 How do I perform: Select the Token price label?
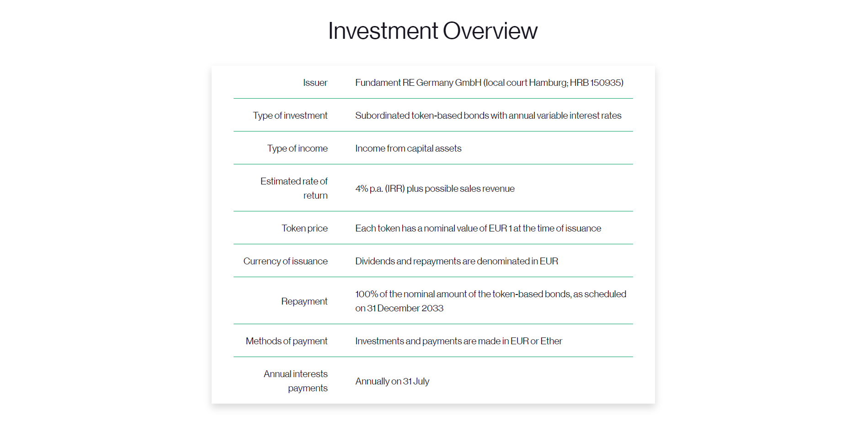[x=304, y=228]
